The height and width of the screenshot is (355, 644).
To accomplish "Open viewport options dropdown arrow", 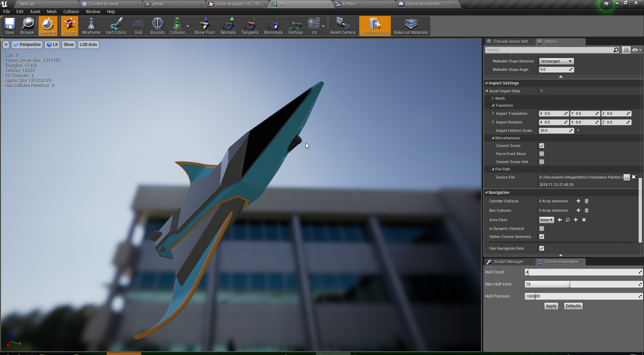I will tap(6, 45).
